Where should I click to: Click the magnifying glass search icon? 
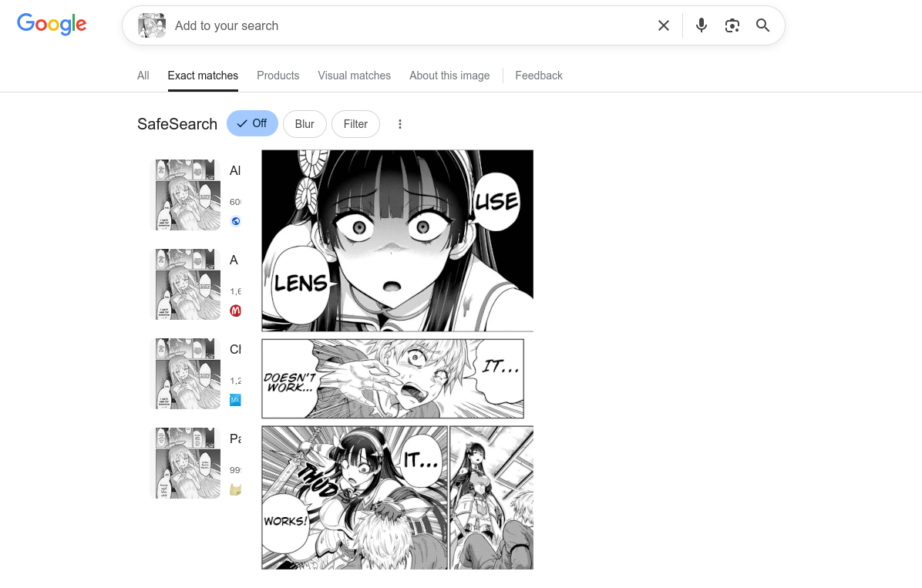click(762, 25)
